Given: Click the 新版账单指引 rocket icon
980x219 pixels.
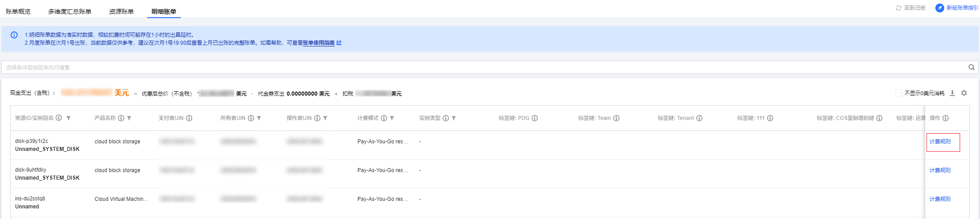Looking at the screenshot, I should click(939, 8).
